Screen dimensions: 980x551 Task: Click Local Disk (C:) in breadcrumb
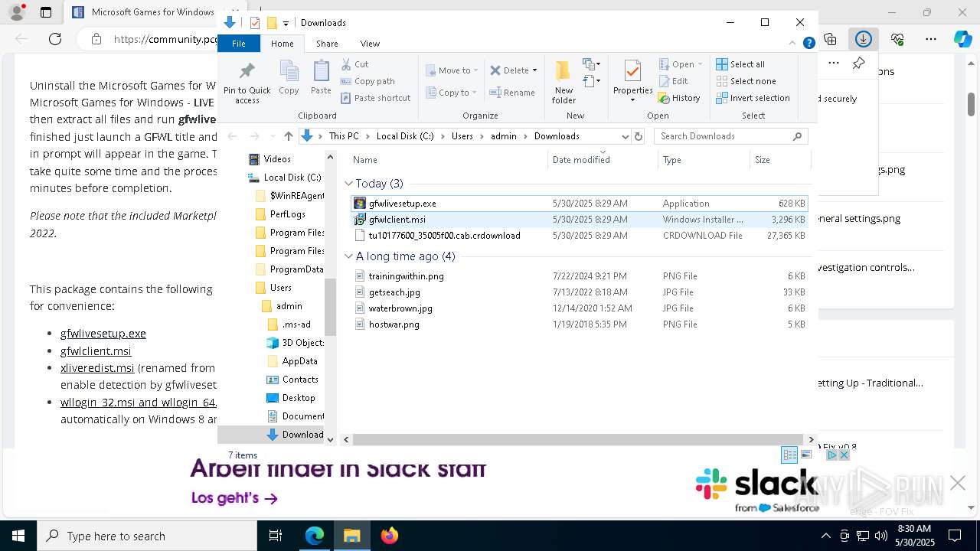click(405, 136)
